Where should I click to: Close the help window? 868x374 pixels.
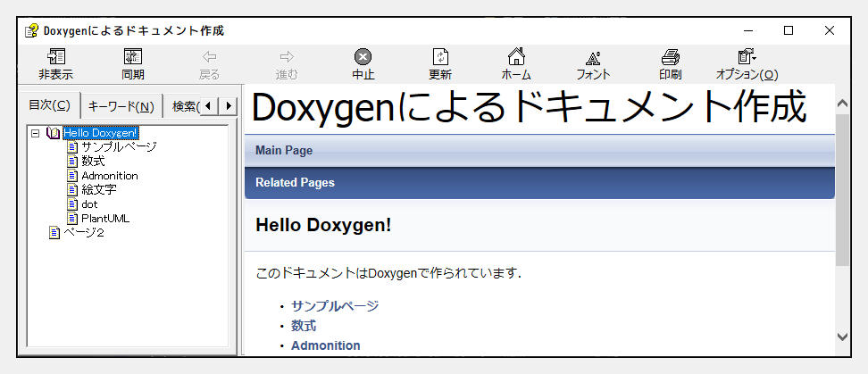[830, 30]
